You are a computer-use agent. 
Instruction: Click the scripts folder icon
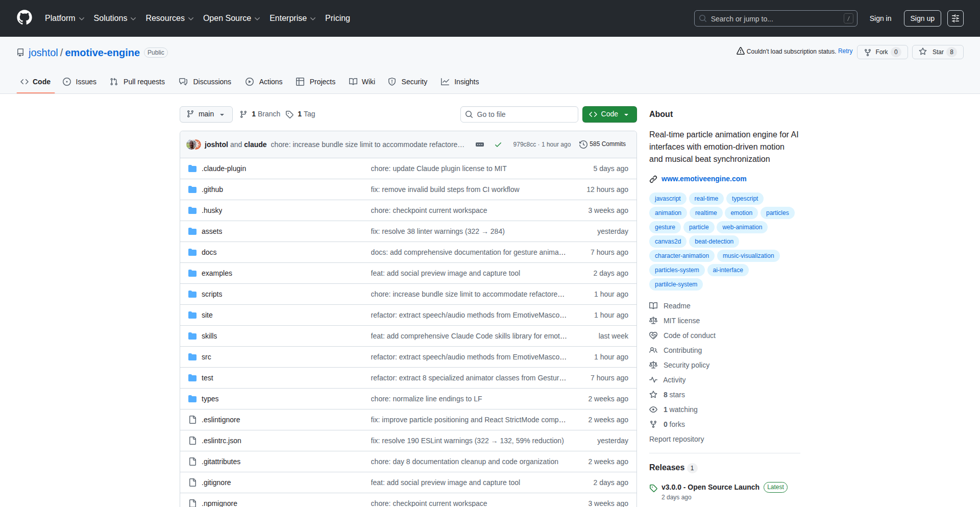(x=192, y=294)
